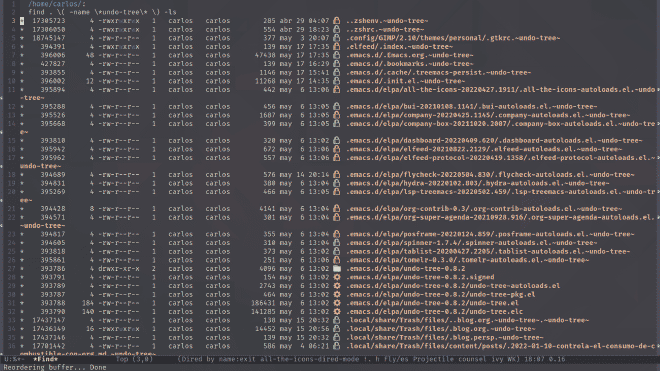Click the gear icon next to undo-tree-0.8.2.signed
The width and height of the screenshot is (660, 371).
pos(337,277)
